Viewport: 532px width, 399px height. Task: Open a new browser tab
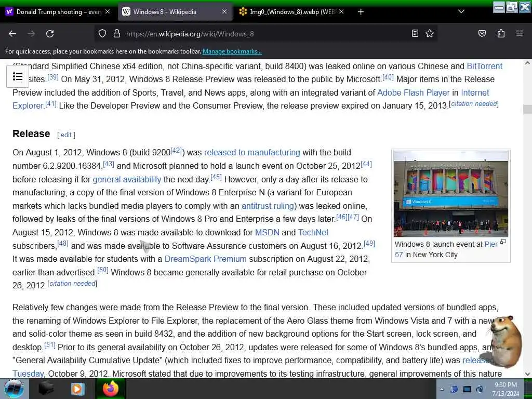point(361,12)
